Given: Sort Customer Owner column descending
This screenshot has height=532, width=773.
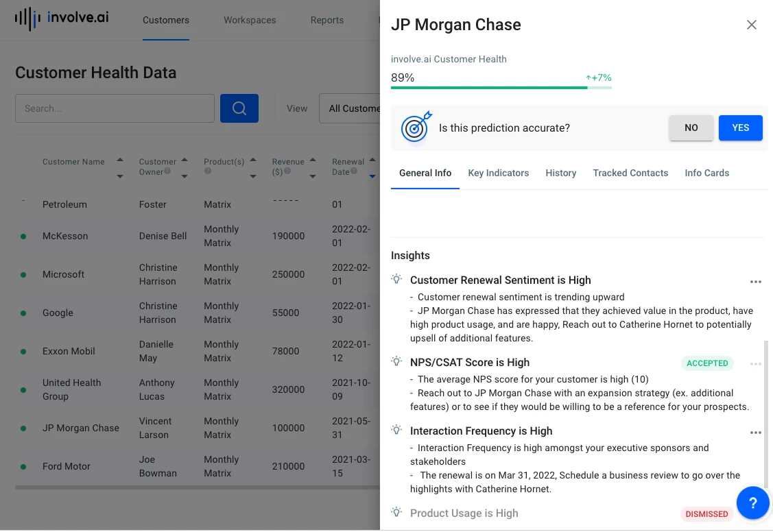Looking at the screenshot, I should pyautogui.click(x=185, y=176).
